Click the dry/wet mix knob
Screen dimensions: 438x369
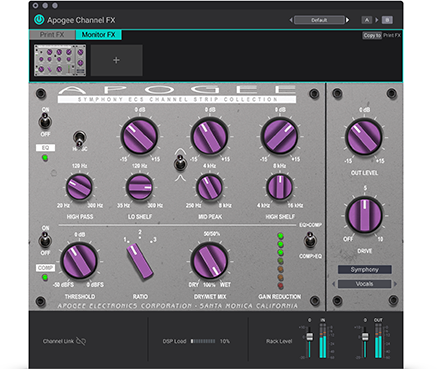tap(209, 261)
